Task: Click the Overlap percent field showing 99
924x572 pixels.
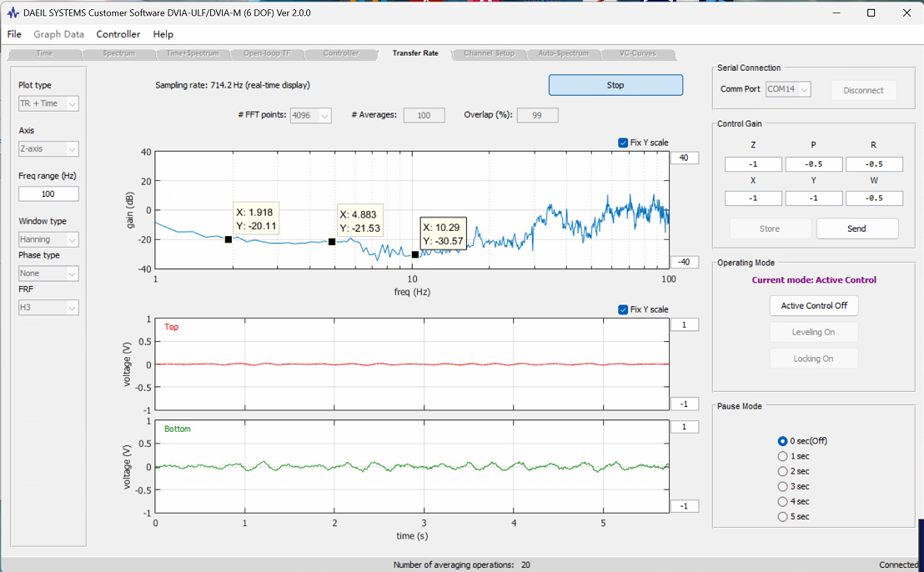Action: [x=537, y=115]
